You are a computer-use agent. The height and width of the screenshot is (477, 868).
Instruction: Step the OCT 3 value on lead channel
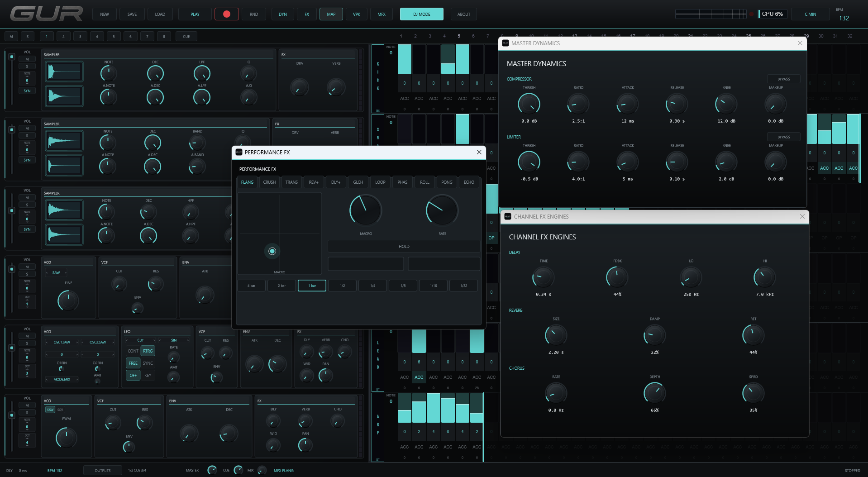point(27,372)
